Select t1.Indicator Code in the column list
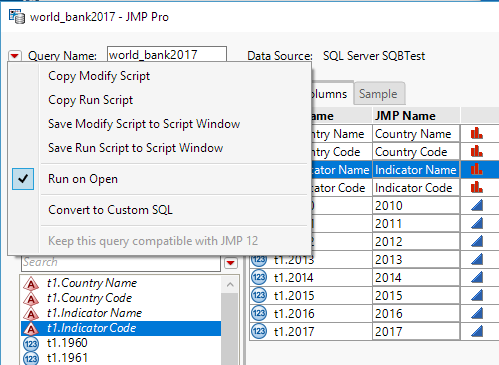This screenshot has width=499, height=365. [x=121, y=328]
